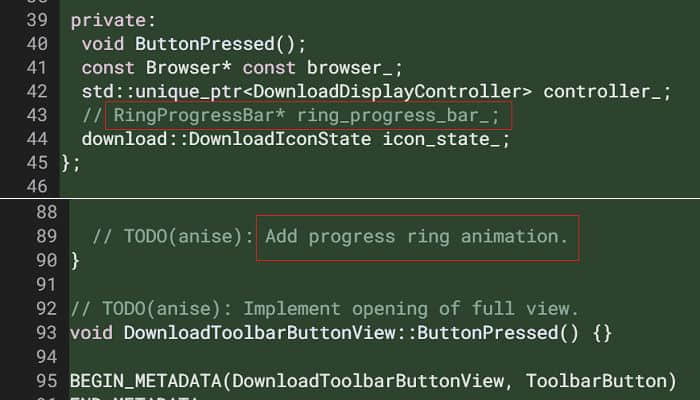Click line number 40 in the gutter
Screen dimensions: 700x400
[x=37, y=44]
